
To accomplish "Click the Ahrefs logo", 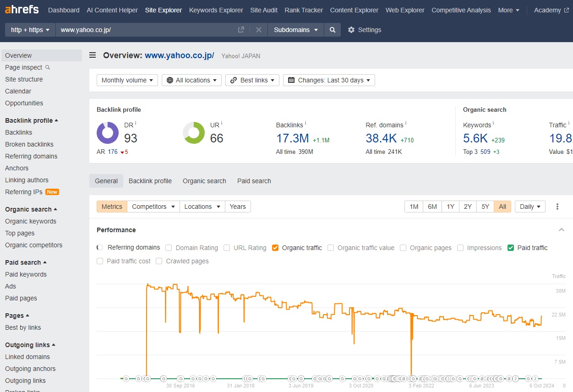I will (22, 10).
